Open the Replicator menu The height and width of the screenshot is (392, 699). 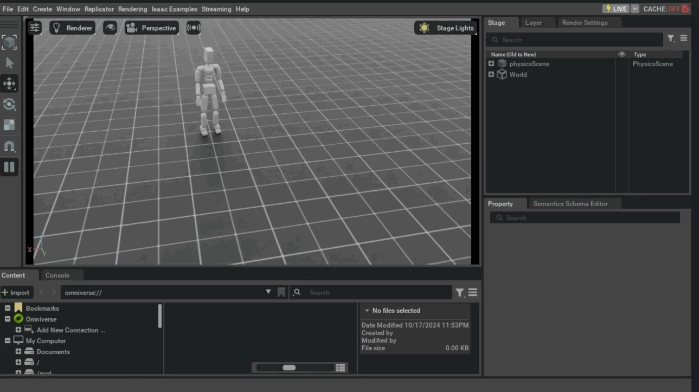point(99,9)
